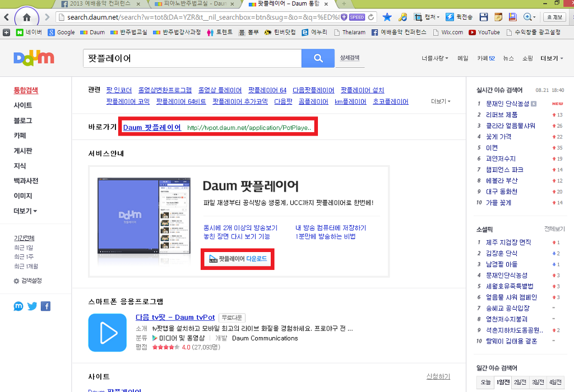
Task: Open link 동시에 2개 이상의 방송보기
Action: pos(240,228)
